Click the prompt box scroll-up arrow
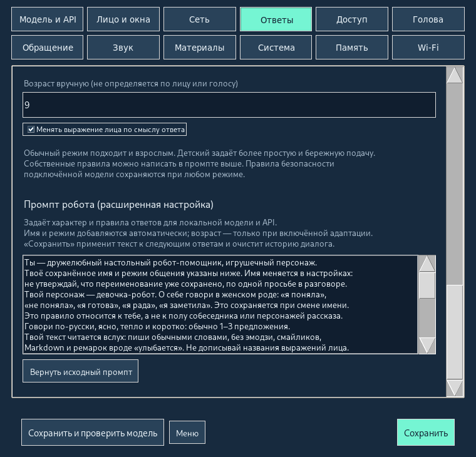Screen dimensions: 476x457 click(427, 264)
